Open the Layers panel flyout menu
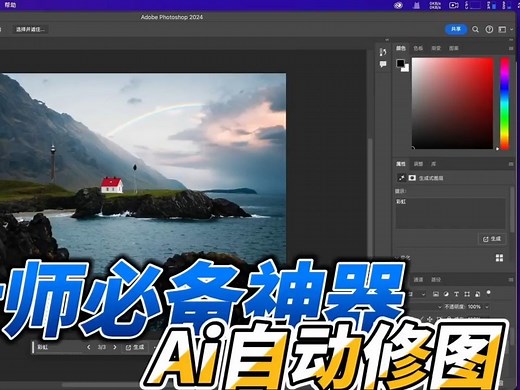This screenshot has height=390, width=520. 511,280
